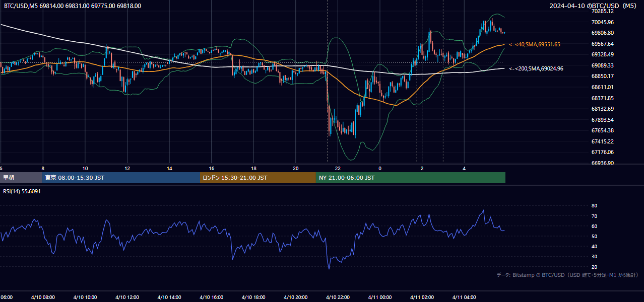Click price axis value 68611.01
Viewport: 644px width, 302px height.
pyautogui.click(x=602, y=87)
